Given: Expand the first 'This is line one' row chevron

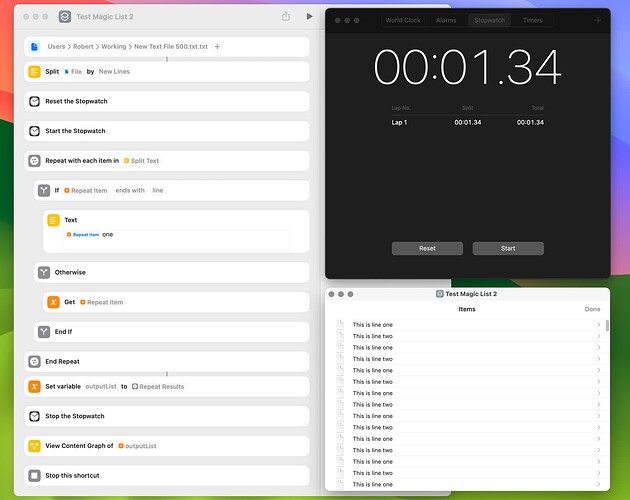Looking at the screenshot, I should pyautogui.click(x=599, y=325).
